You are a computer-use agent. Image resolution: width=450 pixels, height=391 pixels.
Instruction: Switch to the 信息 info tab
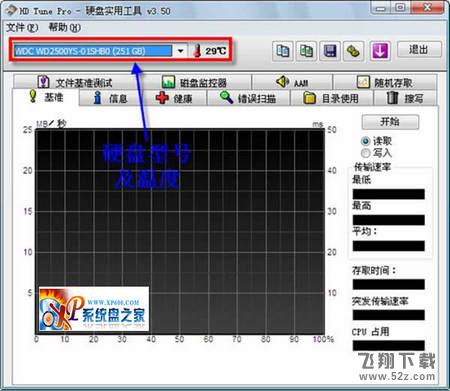110,98
